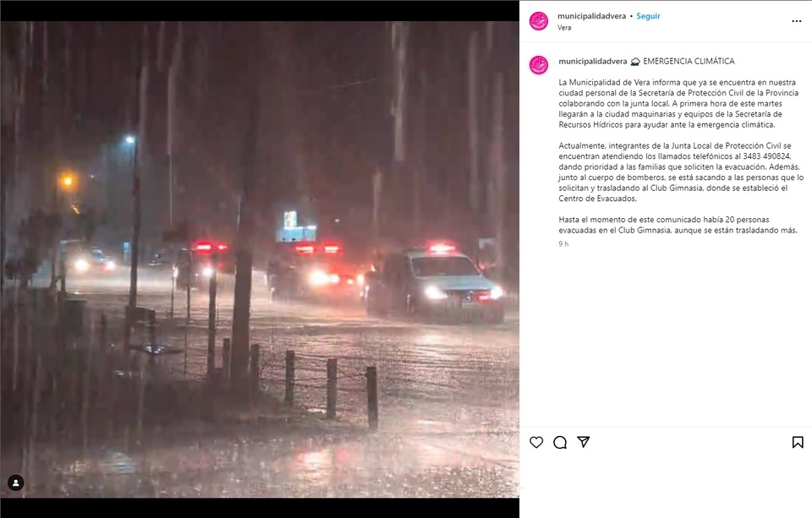
Task: Share the post via paper plane icon
Action: (584, 441)
